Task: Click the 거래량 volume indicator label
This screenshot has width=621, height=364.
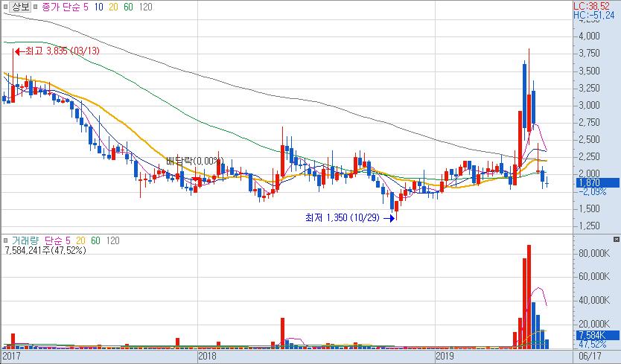Action: [x=25, y=240]
